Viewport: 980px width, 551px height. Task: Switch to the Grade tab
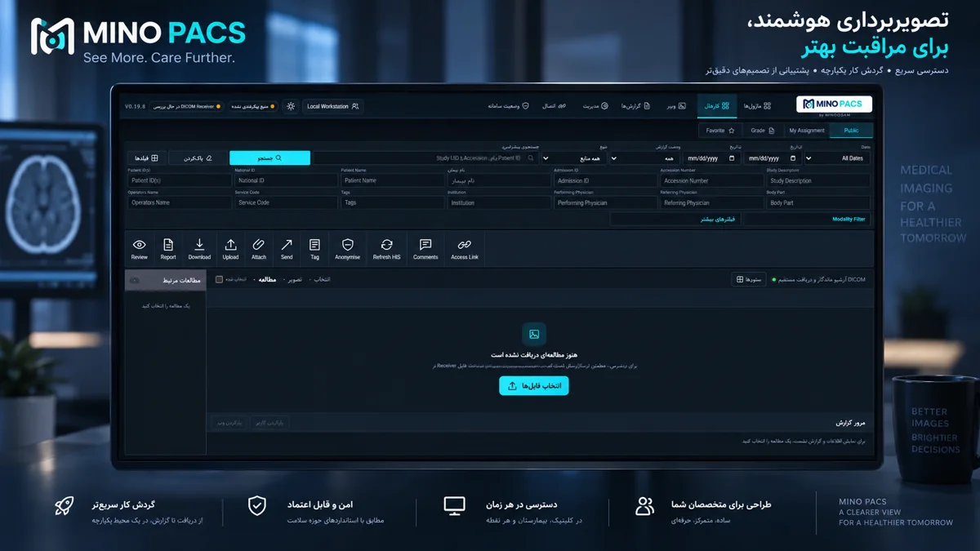(762, 131)
